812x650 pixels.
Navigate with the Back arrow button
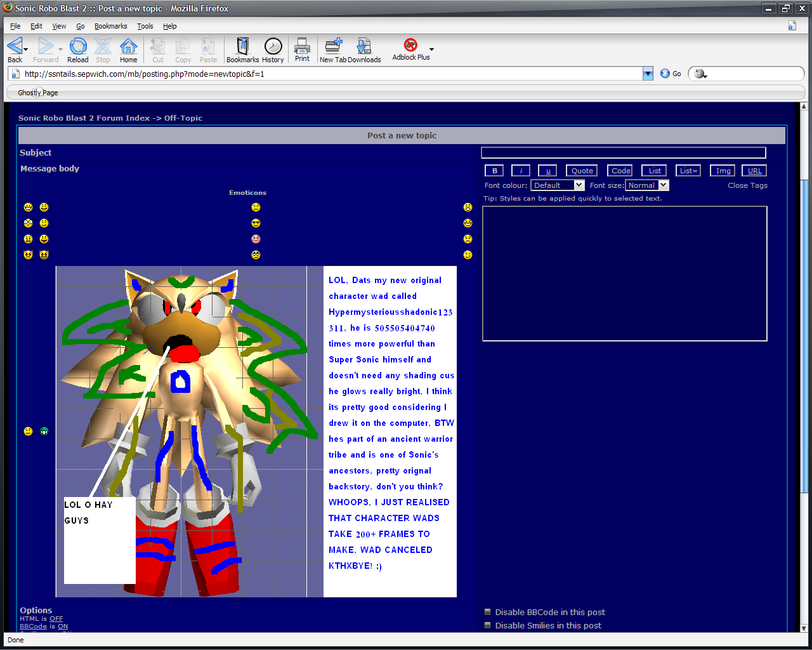(15, 47)
